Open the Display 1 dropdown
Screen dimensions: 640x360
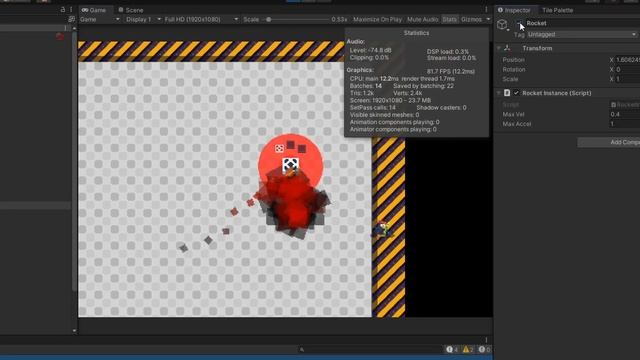(143, 19)
